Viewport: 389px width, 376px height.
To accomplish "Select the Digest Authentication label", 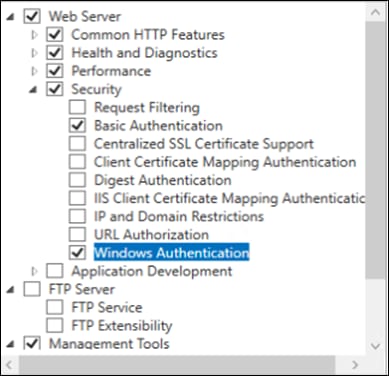I will click(163, 180).
